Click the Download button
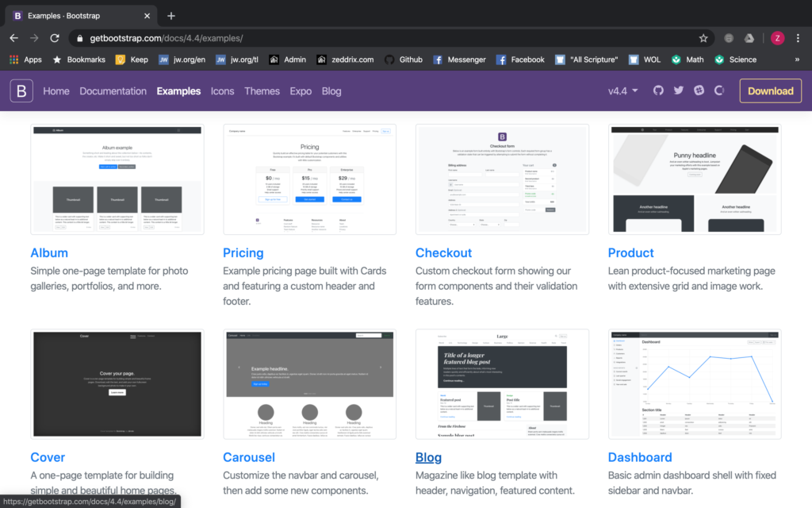Screen dimensions: 812x508 [x=770, y=90]
